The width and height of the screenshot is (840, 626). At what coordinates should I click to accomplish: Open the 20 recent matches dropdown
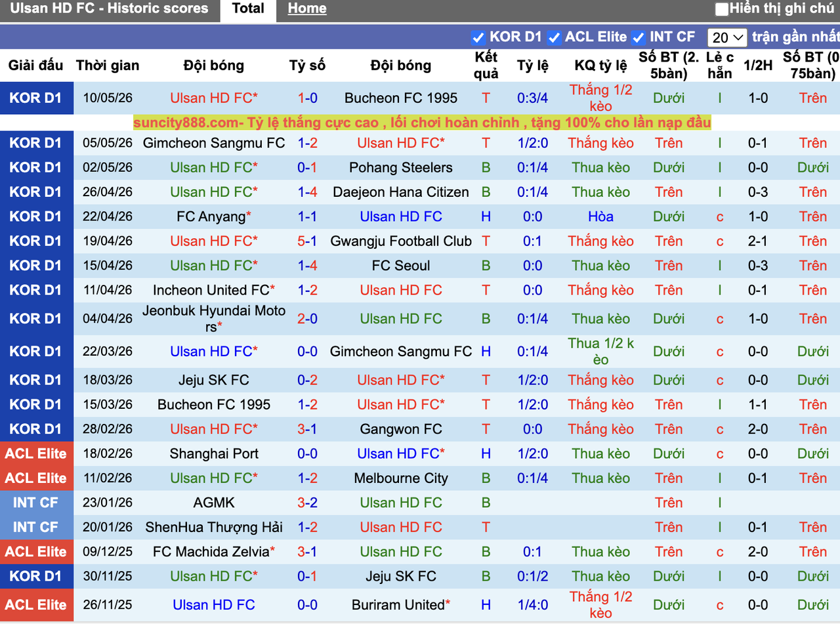tap(727, 37)
